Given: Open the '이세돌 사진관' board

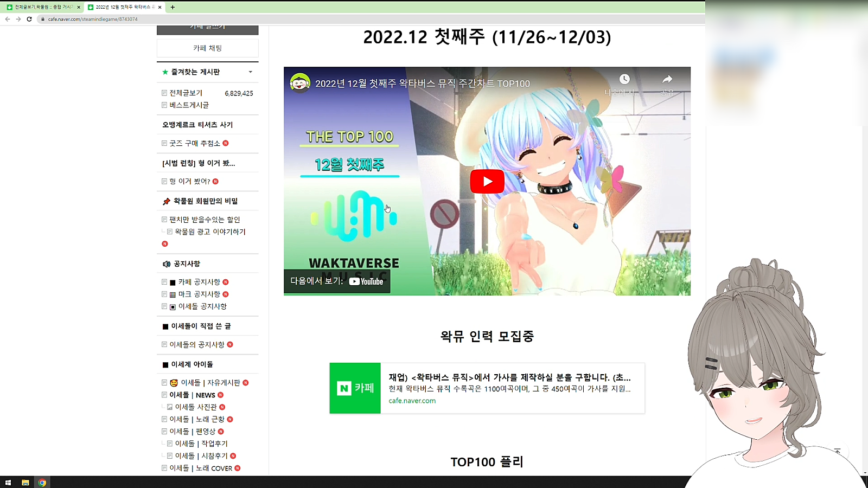Looking at the screenshot, I should (196, 407).
